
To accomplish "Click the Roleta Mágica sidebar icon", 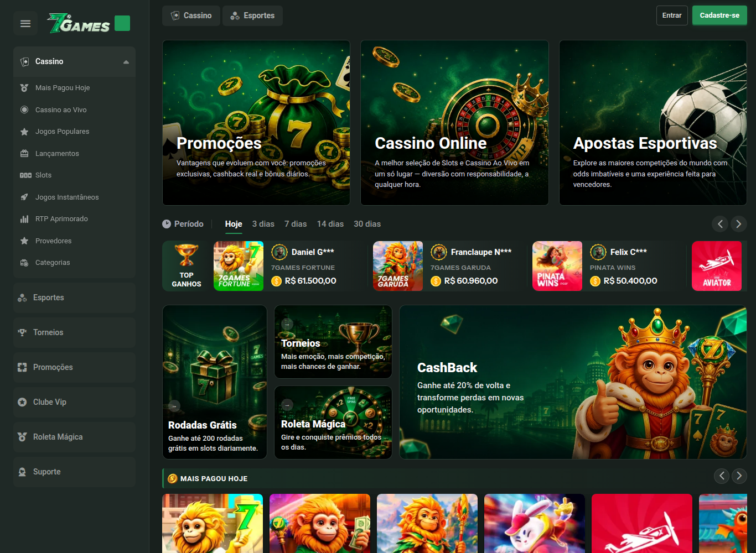I will (22, 437).
